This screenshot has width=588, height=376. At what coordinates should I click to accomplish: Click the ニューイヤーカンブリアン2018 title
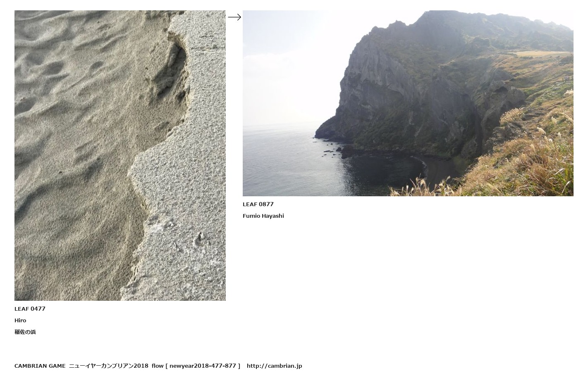[x=108, y=366]
